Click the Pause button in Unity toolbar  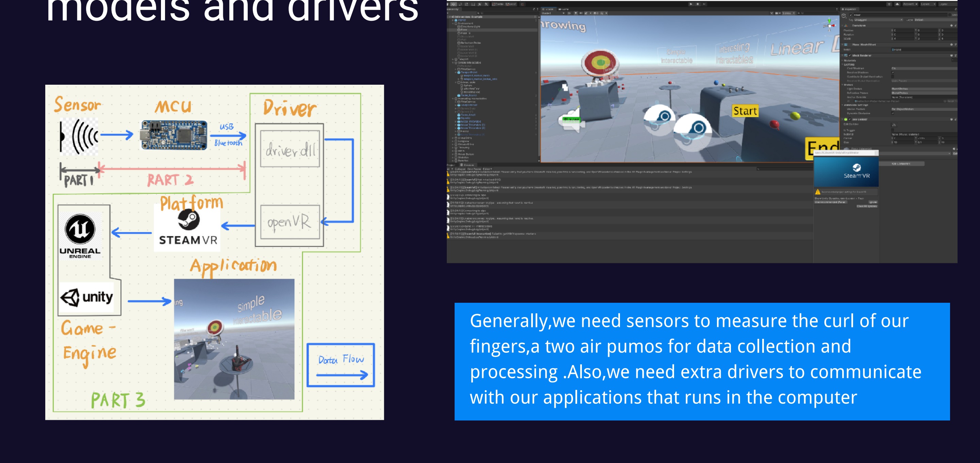click(x=697, y=4)
